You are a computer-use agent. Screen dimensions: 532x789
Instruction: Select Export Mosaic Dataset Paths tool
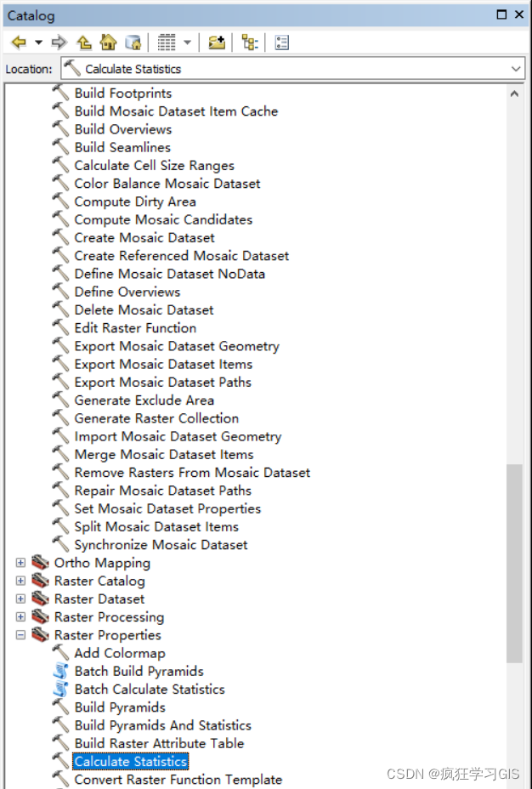pos(163,383)
